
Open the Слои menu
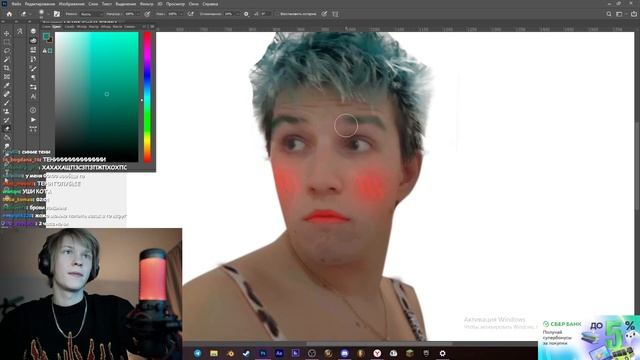93,4
